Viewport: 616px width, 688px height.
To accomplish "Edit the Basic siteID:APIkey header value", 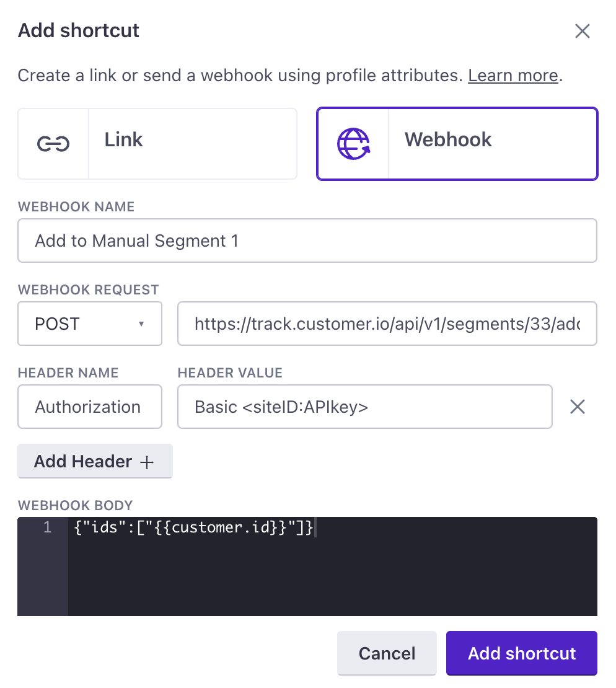I will (364, 407).
